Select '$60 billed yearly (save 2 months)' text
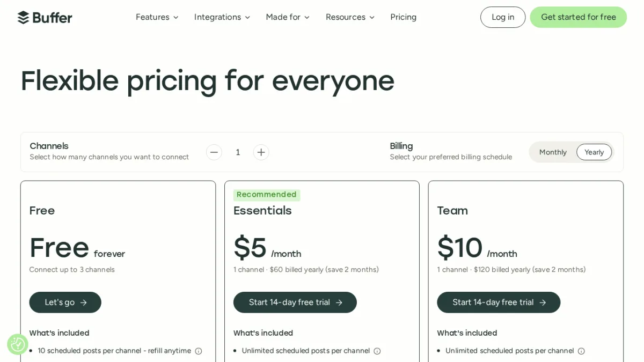The height and width of the screenshot is (362, 644). pos(324,270)
